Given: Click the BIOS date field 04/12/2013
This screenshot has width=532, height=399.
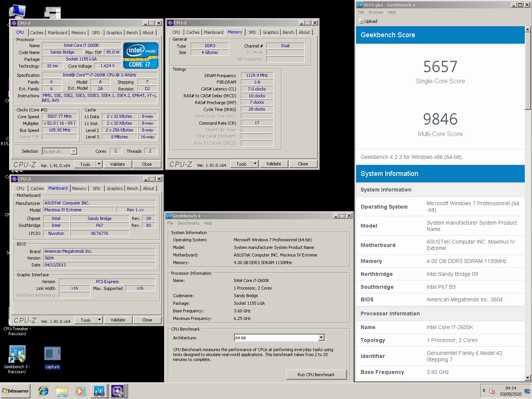Looking at the screenshot, I should (100, 265).
